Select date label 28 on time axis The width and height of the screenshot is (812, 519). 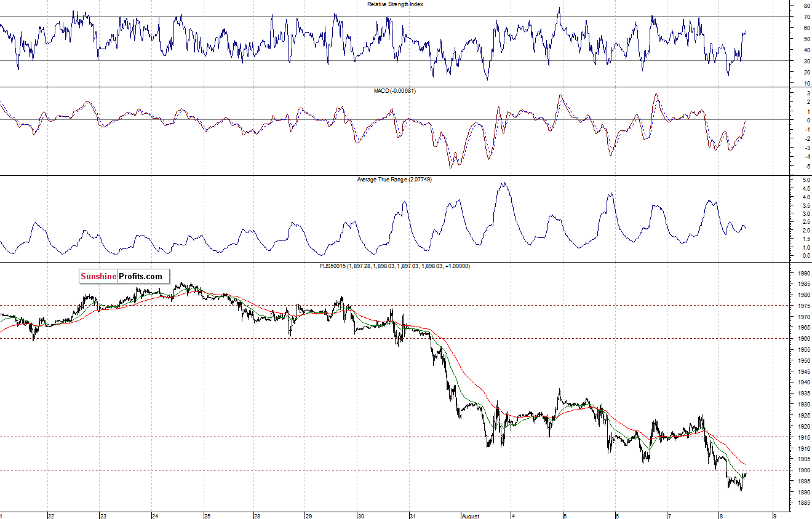click(x=257, y=516)
